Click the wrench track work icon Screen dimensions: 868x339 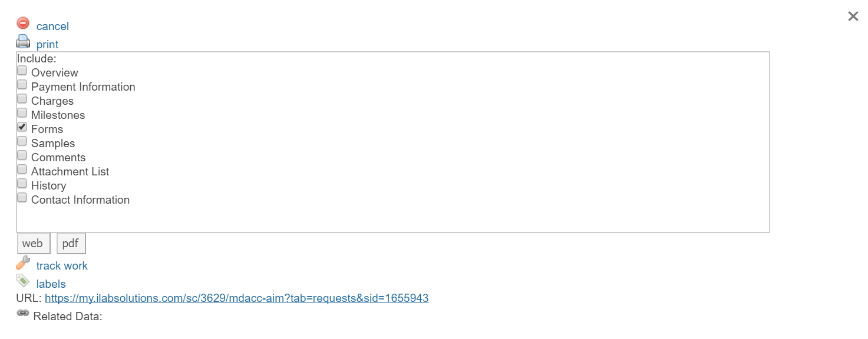23,263
